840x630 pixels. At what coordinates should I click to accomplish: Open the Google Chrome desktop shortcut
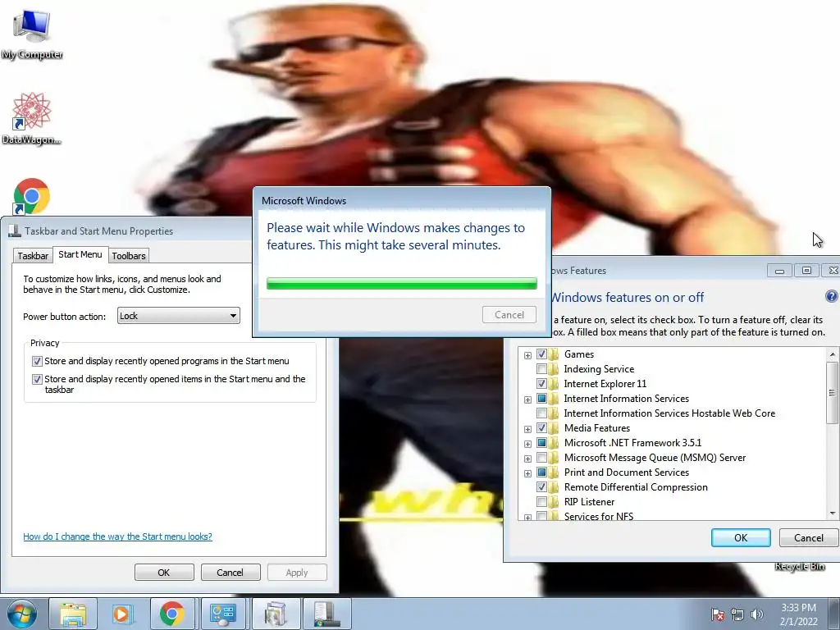32,197
